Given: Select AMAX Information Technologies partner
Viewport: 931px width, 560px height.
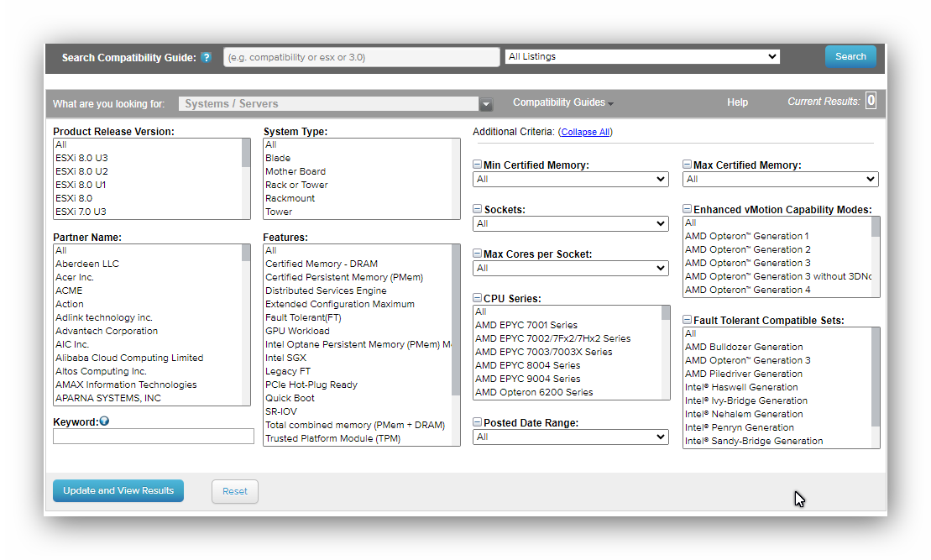Looking at the screenshot, I should click(x=126, y=385).
